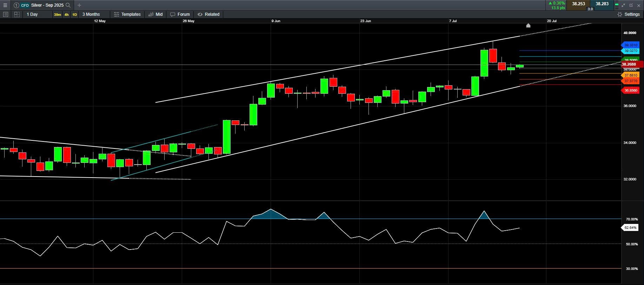Click the sell price 38.253
Image resolution: width=644 pixels, height=285 pixels.
(x=578, y=4)
